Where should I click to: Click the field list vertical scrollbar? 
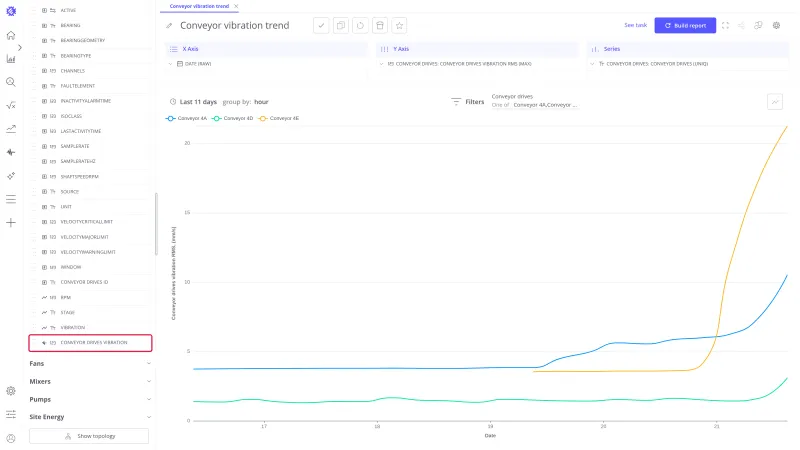point(156,223)
